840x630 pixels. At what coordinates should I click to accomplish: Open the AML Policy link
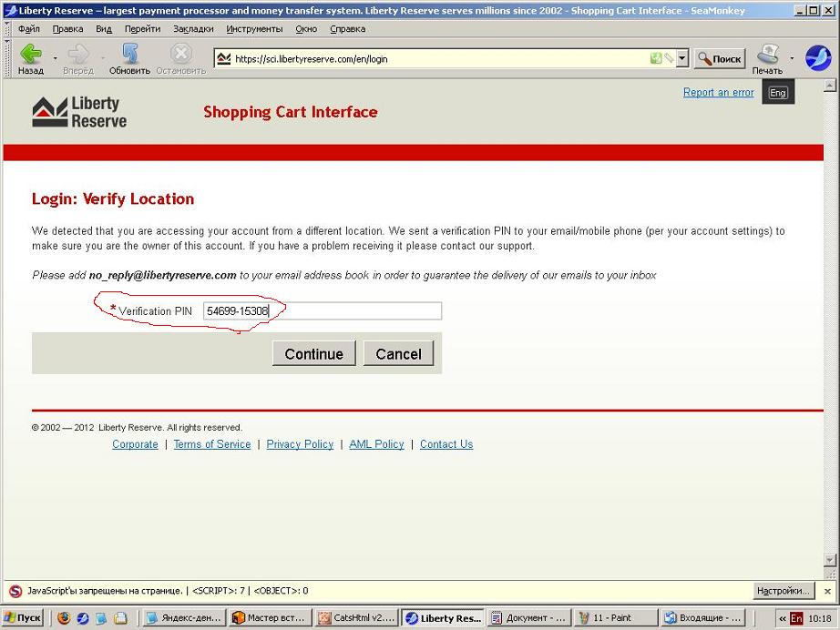(376, 444)
